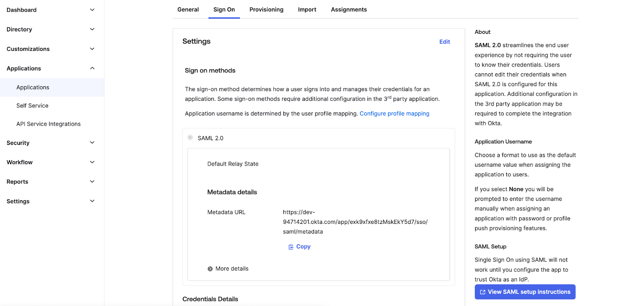Expand the Workflow section chevron
The image size is (644, 306).
click(x=92, y=162)
